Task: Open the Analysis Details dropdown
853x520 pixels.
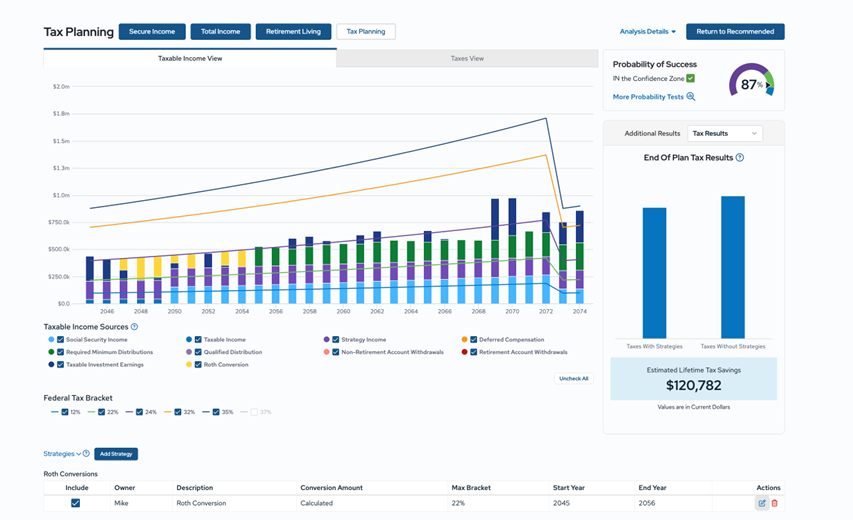Action: pyautogui.click(x=647, y=32)
